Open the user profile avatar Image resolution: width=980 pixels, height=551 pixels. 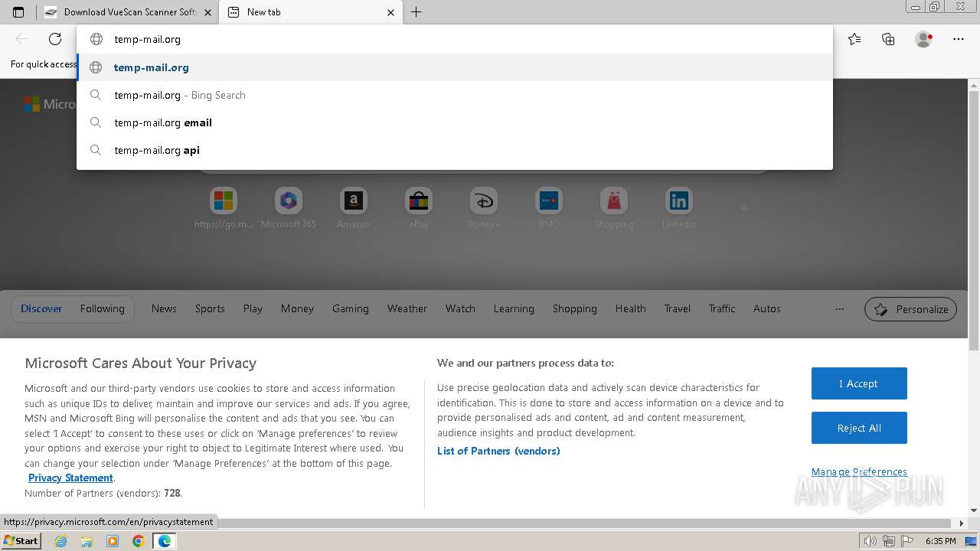pyautogui.click(x=924, y=39)
